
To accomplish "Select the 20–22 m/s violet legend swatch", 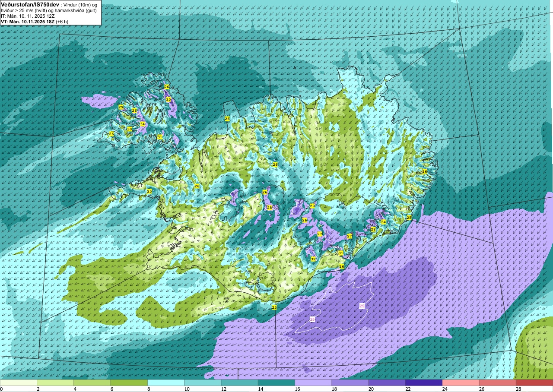I will pos(387,383).
